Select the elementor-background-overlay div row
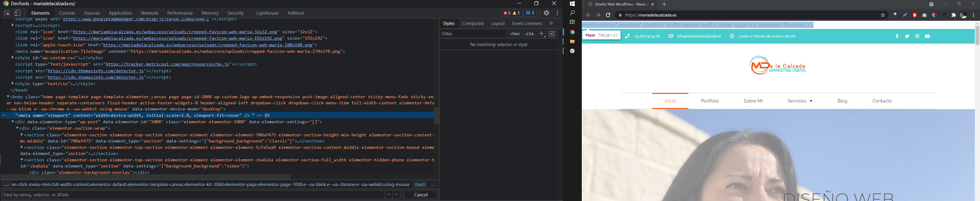980x201 pixels. (x=90, y=173)
